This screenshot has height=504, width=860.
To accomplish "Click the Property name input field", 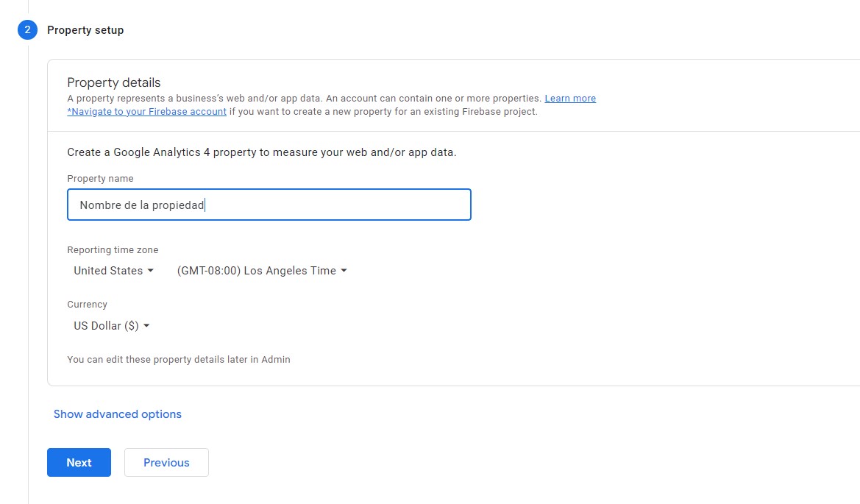I will (269, 205).
